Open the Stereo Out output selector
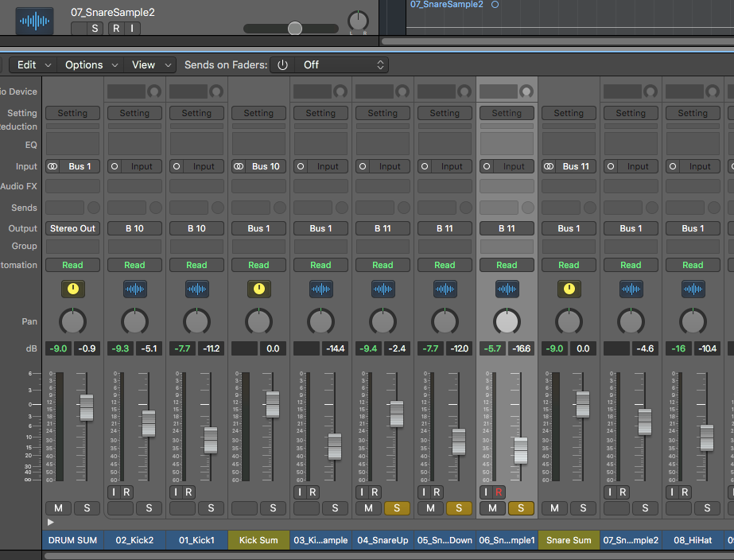 pos(72,228)
